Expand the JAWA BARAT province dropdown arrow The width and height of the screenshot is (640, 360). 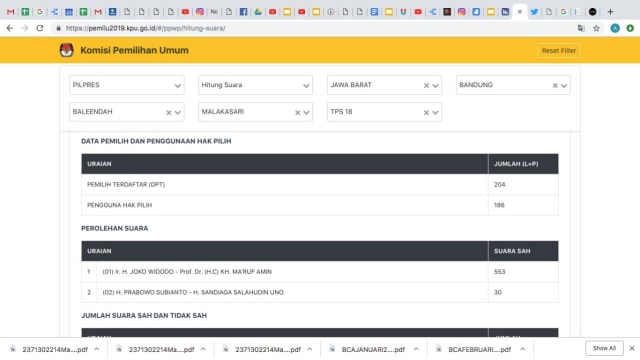(x=436, y=85)
